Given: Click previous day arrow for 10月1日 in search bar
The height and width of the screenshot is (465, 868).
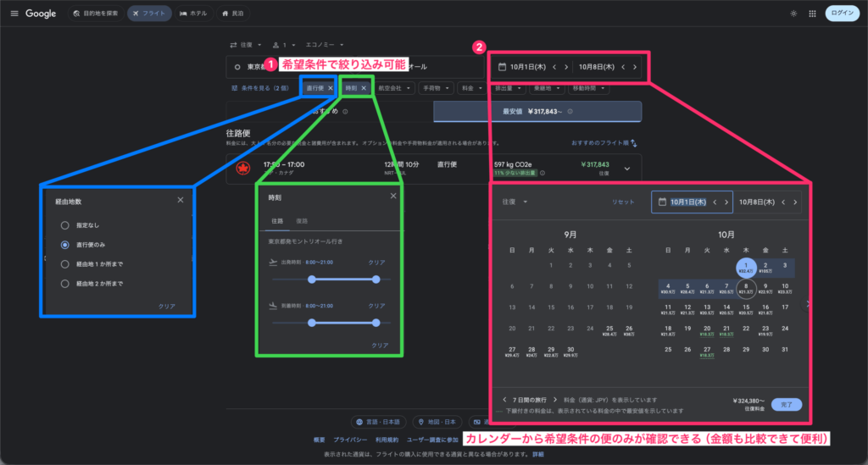Looking at the screenshot, I should 554,67.
